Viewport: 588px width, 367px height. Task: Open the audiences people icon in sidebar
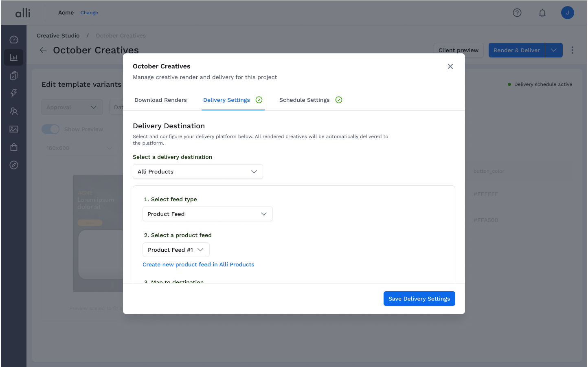tap(14, 111)
